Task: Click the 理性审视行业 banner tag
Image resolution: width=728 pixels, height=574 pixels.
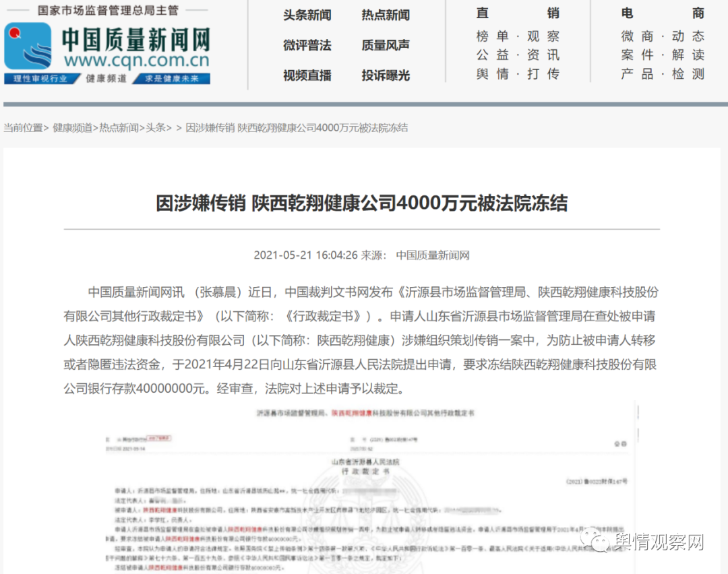Action: click(40, 79)
